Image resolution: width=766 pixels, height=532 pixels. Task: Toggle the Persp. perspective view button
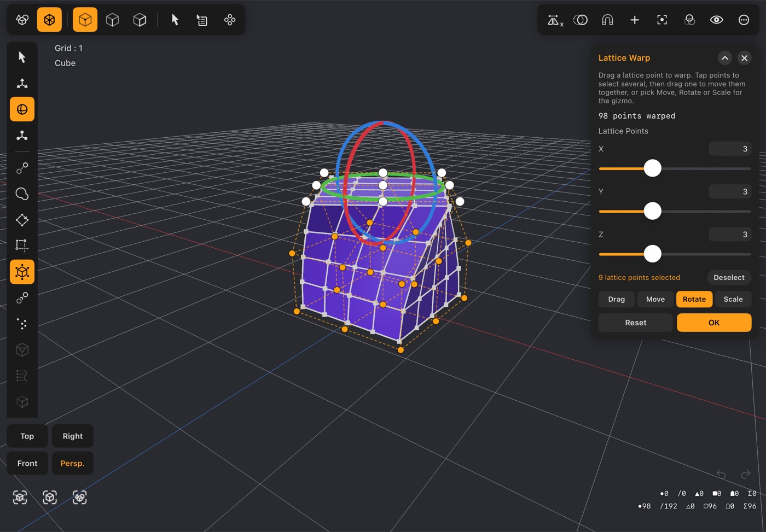pos(73,463)
